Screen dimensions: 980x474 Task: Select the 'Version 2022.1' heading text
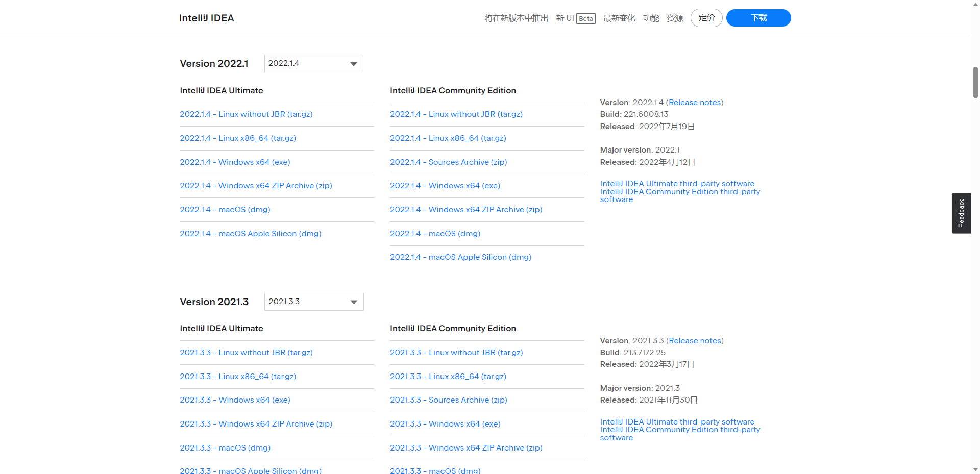(214, 64)
